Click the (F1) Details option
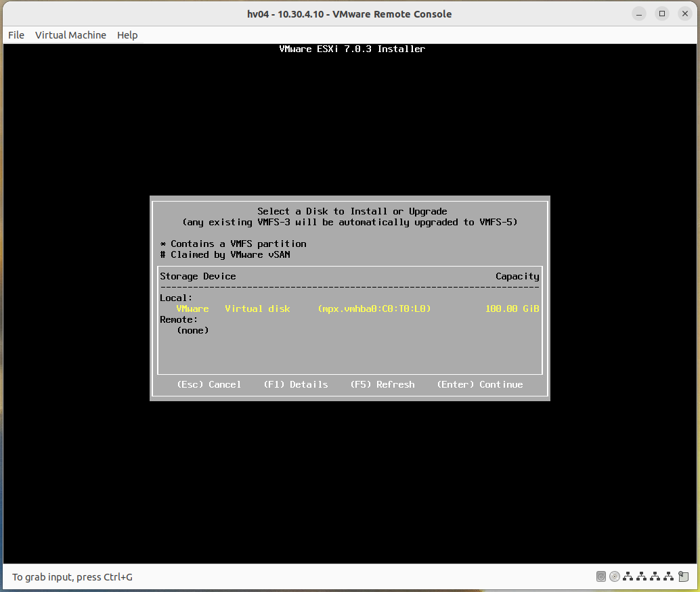The image size is (700, 592). click(296, 384)
